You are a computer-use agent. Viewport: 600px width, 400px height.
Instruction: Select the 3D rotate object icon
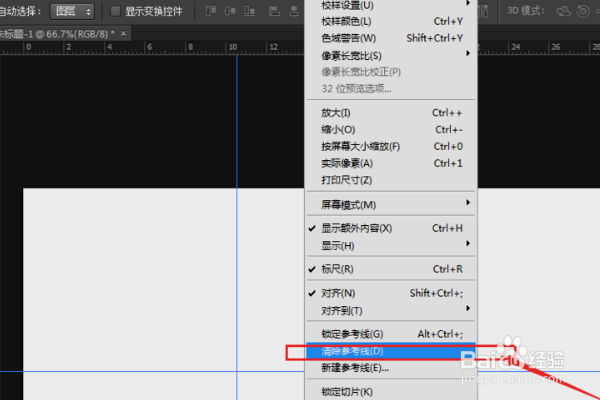[563, 11]
